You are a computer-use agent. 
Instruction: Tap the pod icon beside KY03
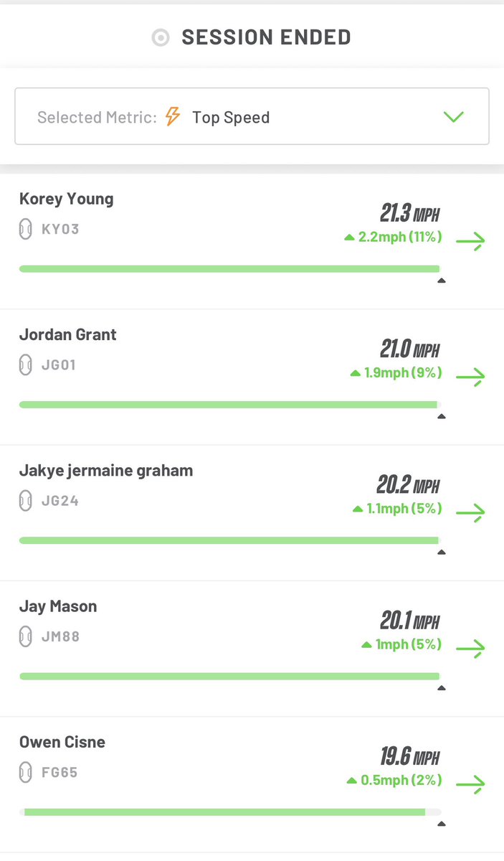[25, 230]
